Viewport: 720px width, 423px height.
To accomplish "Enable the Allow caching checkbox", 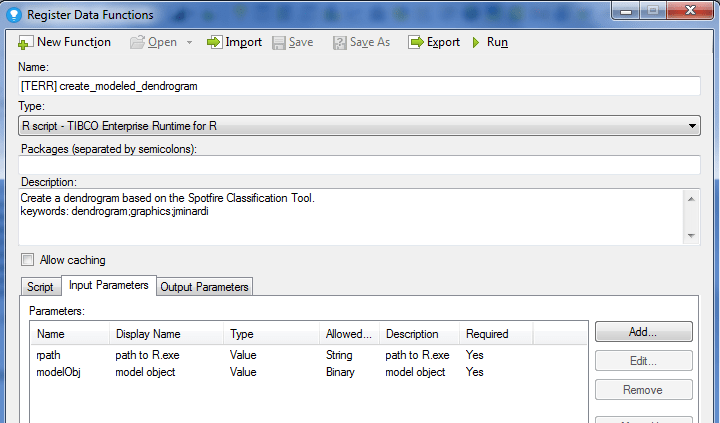I will click(28, 259).
